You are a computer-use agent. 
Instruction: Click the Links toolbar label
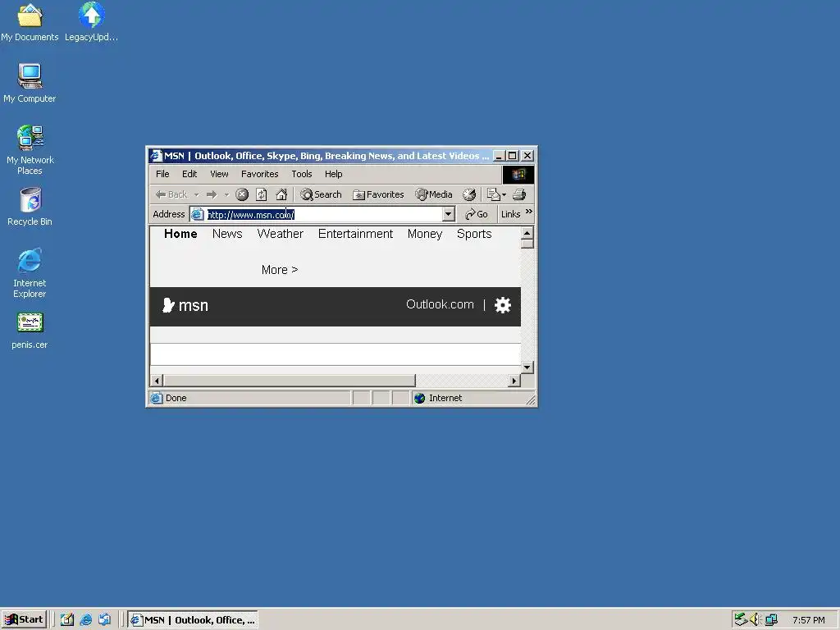coord(510,214)
